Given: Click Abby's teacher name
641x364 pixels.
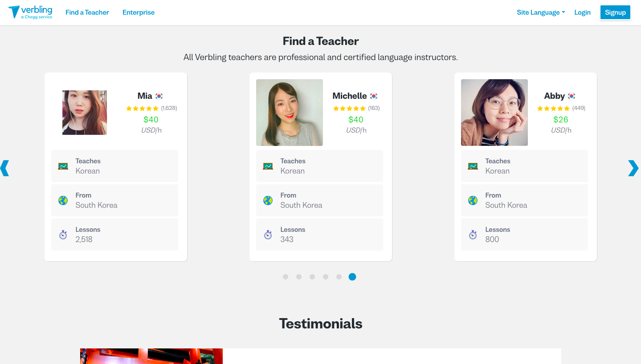Looking at the screenshot, I should tap(554, 96).
